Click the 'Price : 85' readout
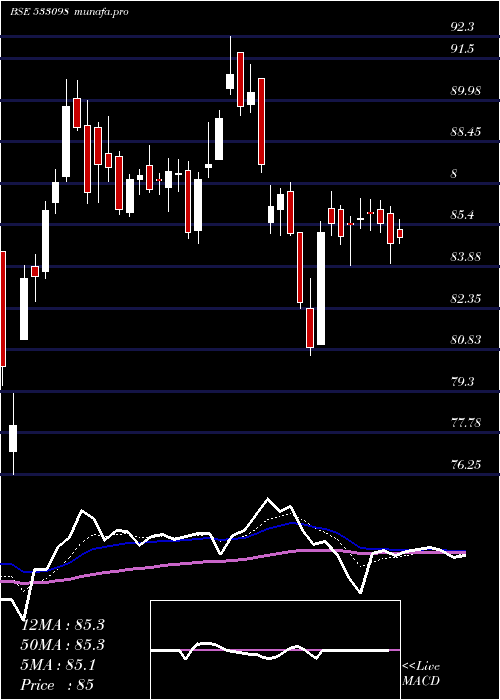 click(57, 685)
